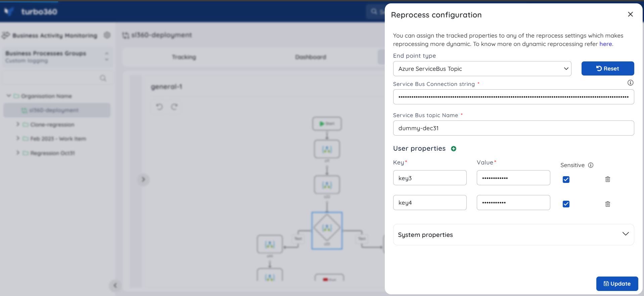The height and width of the screenshot is (296, 644).
Task: Select the End stage node in workflow
Action: [x=329, y=278]
